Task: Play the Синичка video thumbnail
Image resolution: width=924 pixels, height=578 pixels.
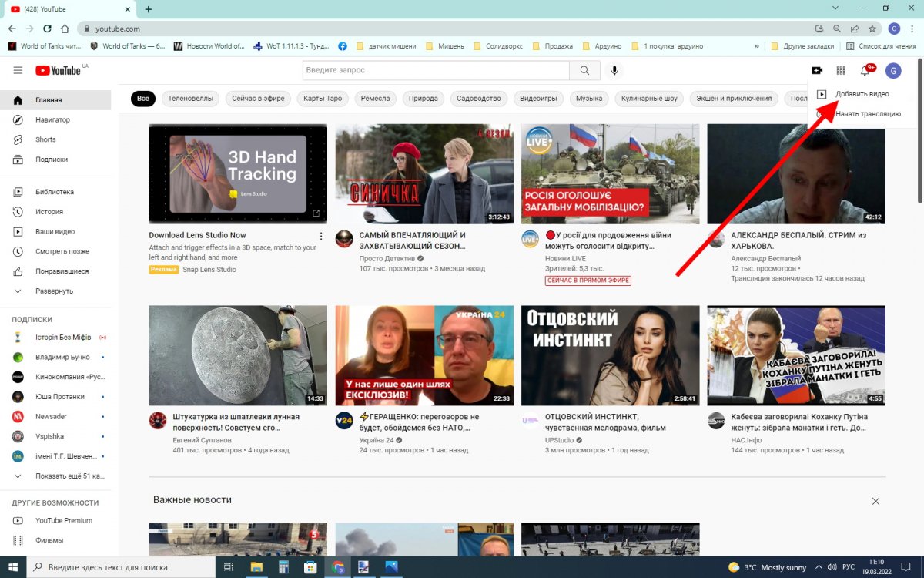Action: click(424, 174)
